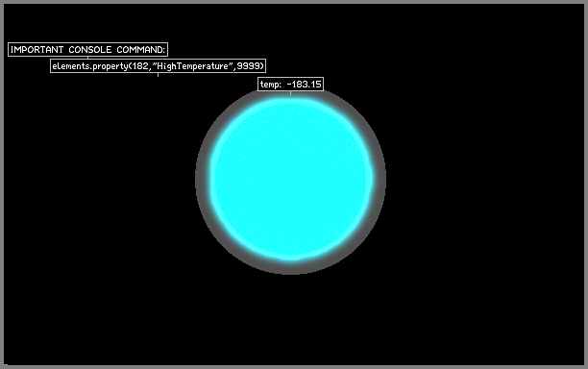
Task: Click the word IMPORTANT in the sign
Action: pos(37,50)
